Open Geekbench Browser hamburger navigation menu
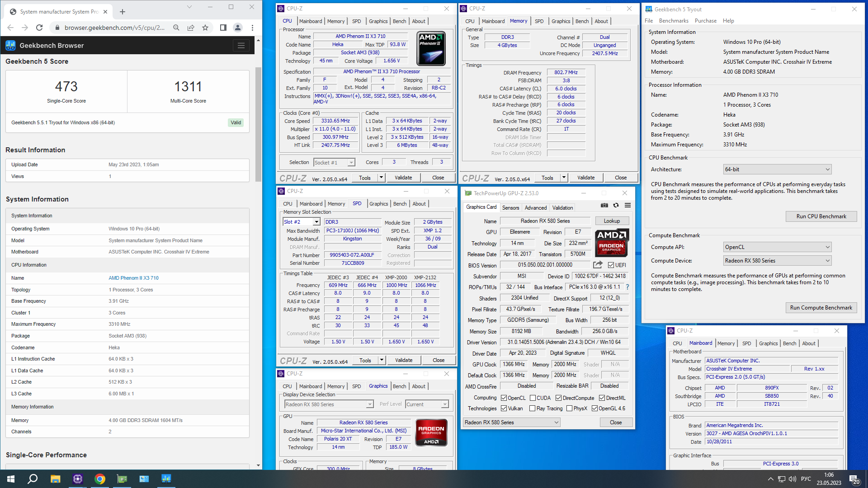868x488 pixels. [241, 45]
